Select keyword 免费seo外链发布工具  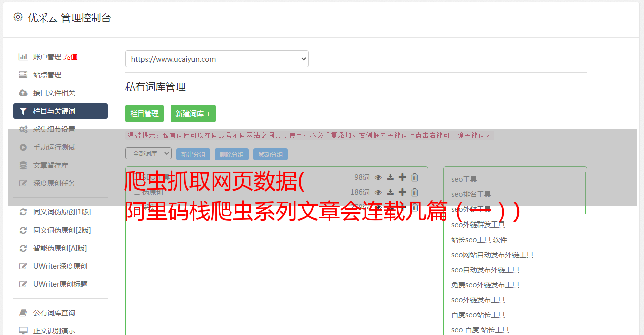[485, 285]
